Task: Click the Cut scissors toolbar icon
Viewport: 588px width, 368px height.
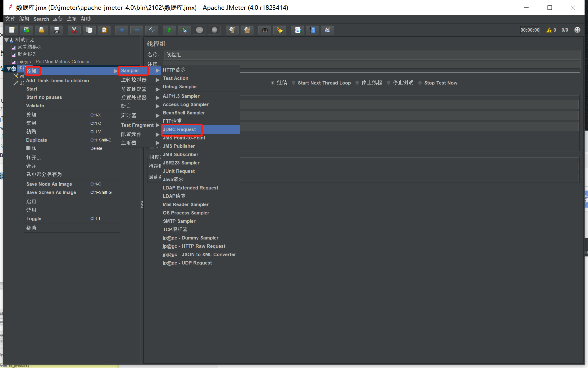Action: coord(74,30)
